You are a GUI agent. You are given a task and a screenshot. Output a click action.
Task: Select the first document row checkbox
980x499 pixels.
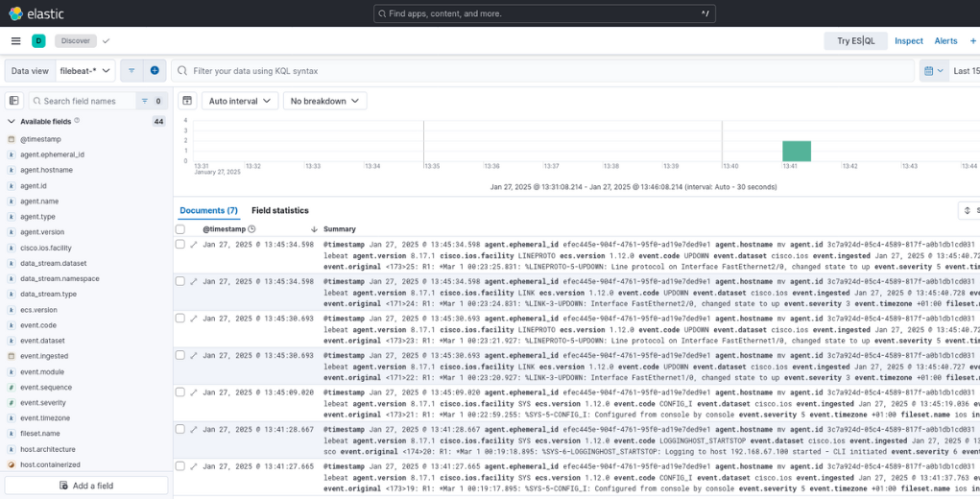click(180, 245)
